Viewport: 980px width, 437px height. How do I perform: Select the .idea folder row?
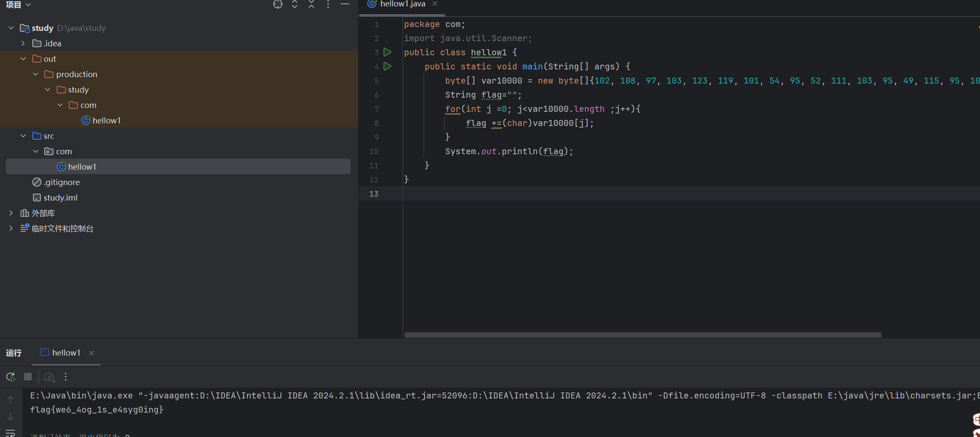(x=179, y=43)
